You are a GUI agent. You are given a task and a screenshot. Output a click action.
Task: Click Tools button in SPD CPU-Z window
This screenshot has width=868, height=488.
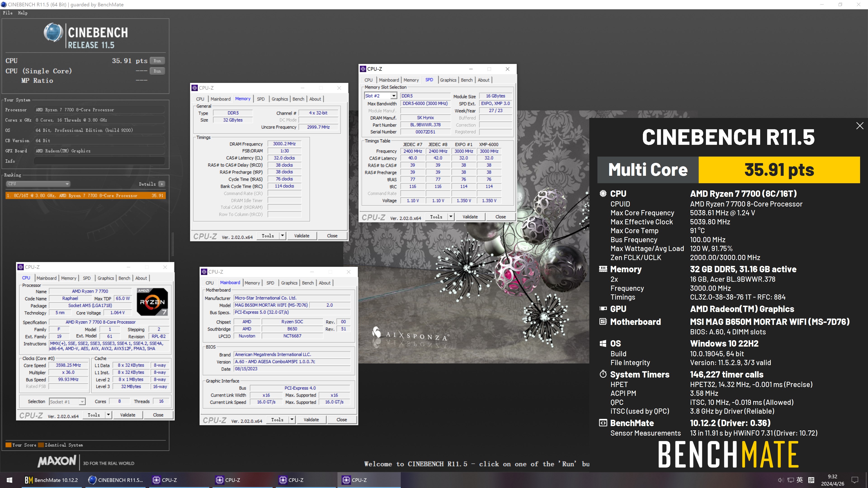pyautogui.click(x=436, y=217)
